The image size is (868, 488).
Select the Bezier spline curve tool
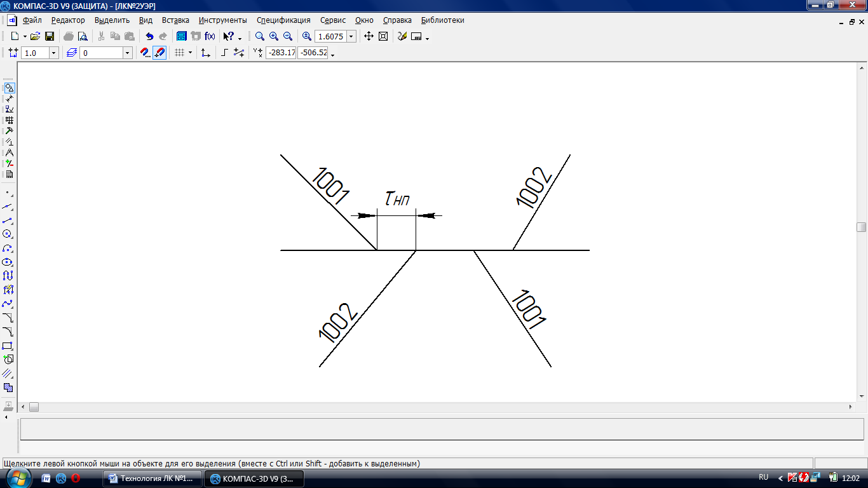[8, 304]
